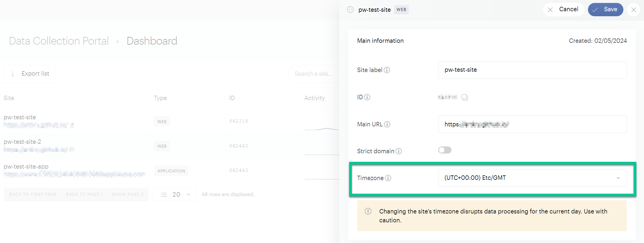Click the list view icon next to row count
The height and width of the screenshot is (243, 644).
(164, 194)
